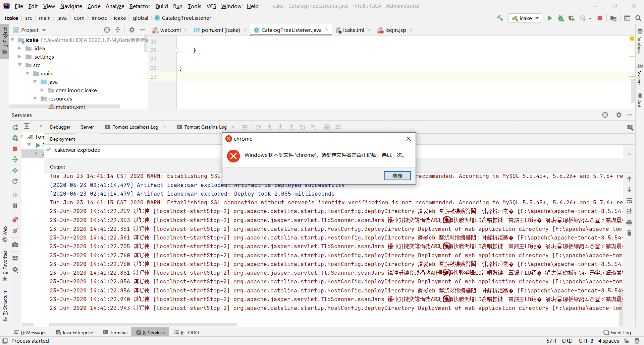
Task: Open the Services sidebar gear settings
Action: 15,269
